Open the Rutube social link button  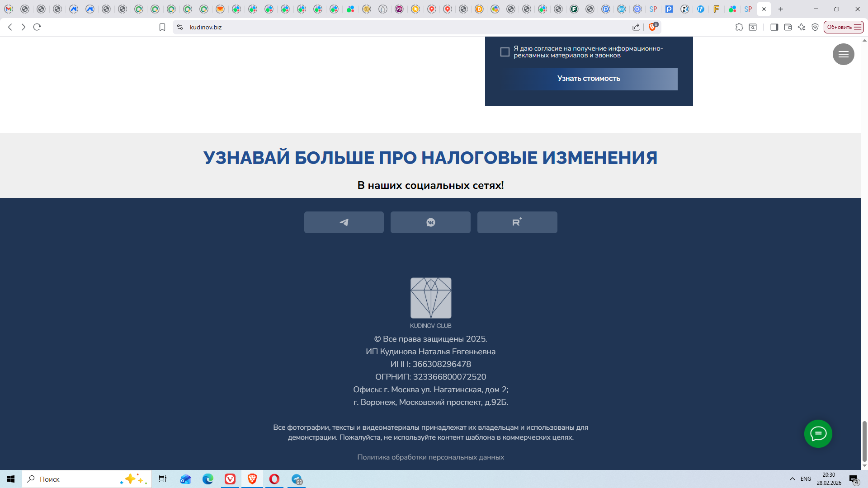[517, 222]
